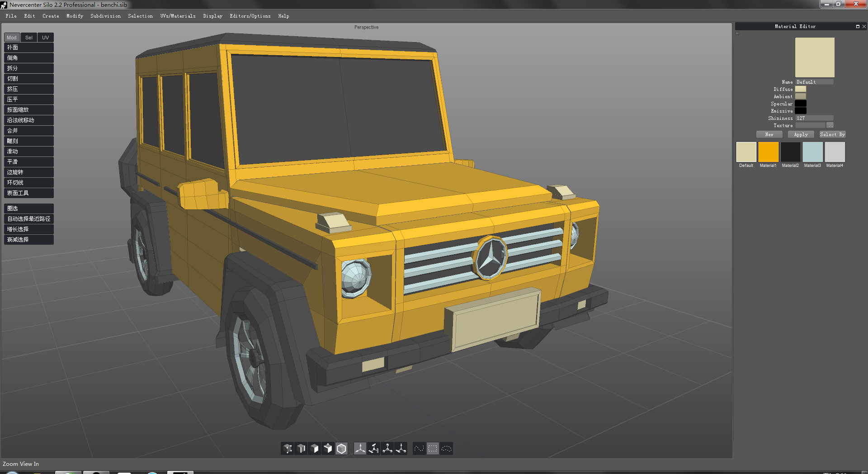Edit the material Name field
Screen dimensions: 868x474
814,82
